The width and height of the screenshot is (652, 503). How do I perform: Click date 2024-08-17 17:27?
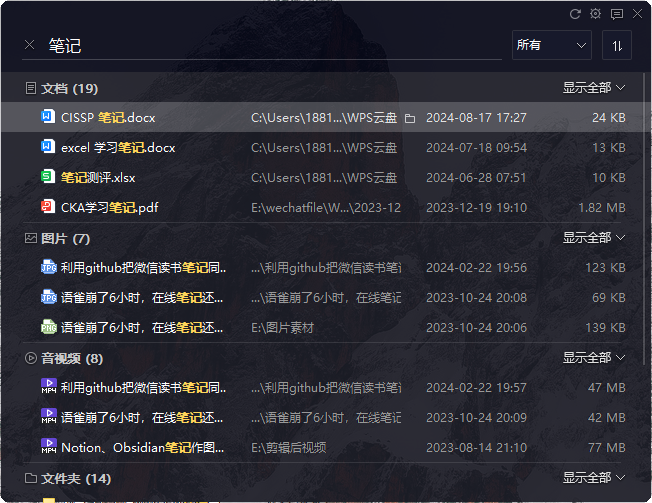[477, 118]
